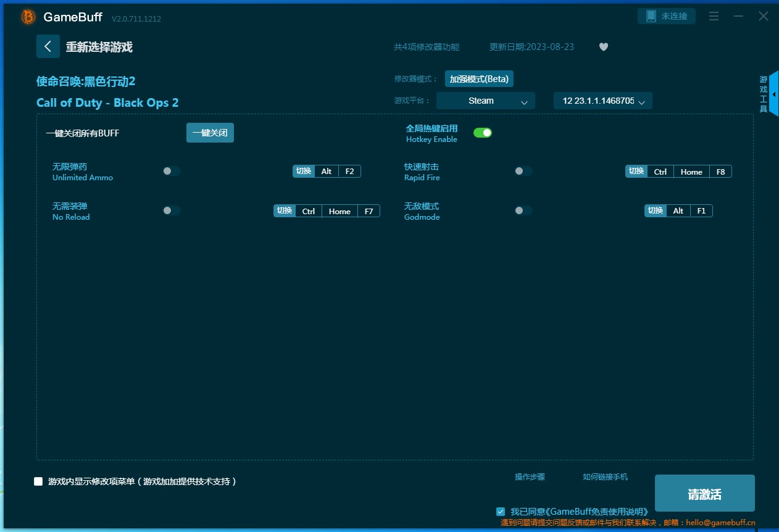Click the F2 hotkey field for Unlimited Ammo
The height and width of the screenshot is (532, 779).
349,172
